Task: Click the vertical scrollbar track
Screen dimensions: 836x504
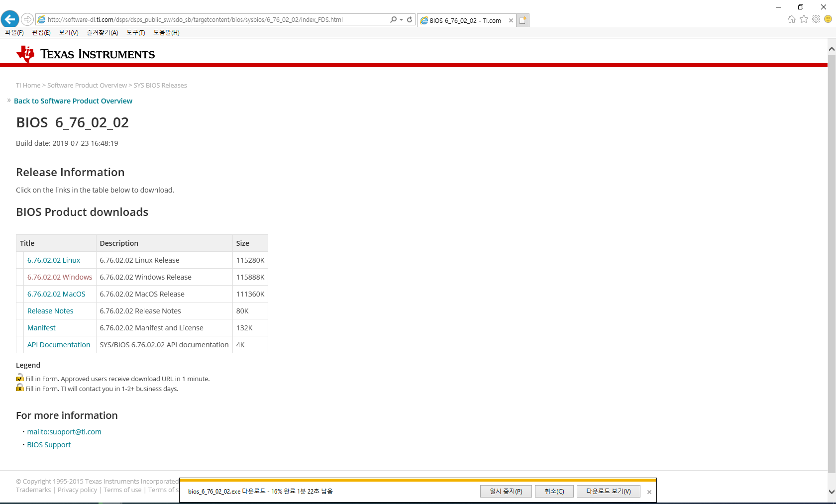Action: pyautogui.click(x=832, y=264)
